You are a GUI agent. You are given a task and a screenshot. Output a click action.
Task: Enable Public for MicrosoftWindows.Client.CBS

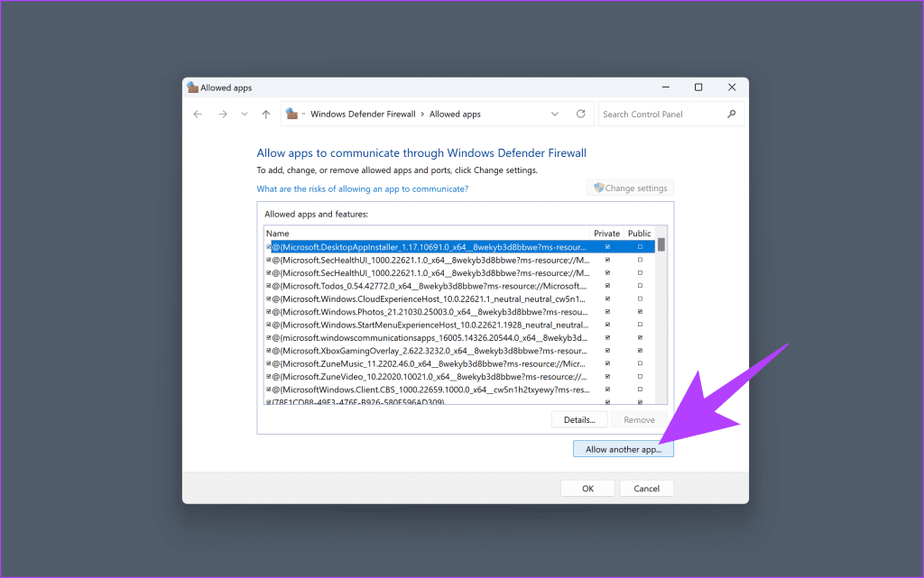tap(640, 390)
